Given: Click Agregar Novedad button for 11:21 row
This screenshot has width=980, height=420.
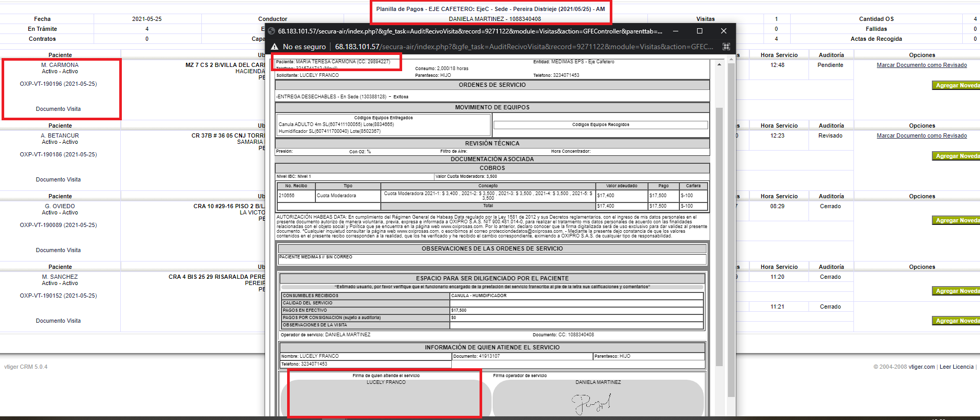Looking at the screenshot, I should point(956,321).
